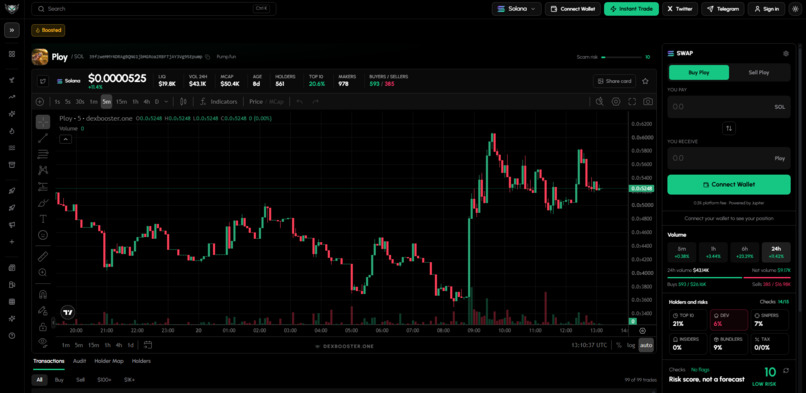Set chart interval to 15m in top toolbar
The image size is (806, 393).
(x=121, y=102)
